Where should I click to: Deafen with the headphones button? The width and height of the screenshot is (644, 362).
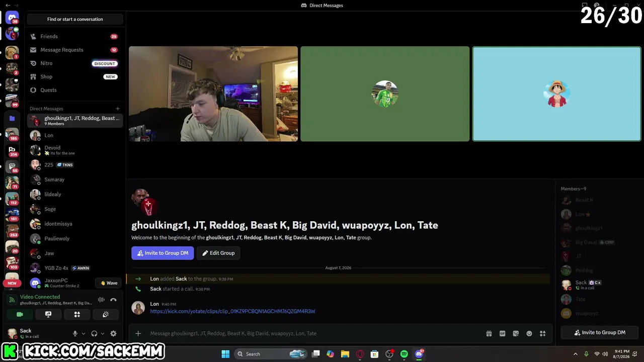pyautogui.click(x=94, y=333)
